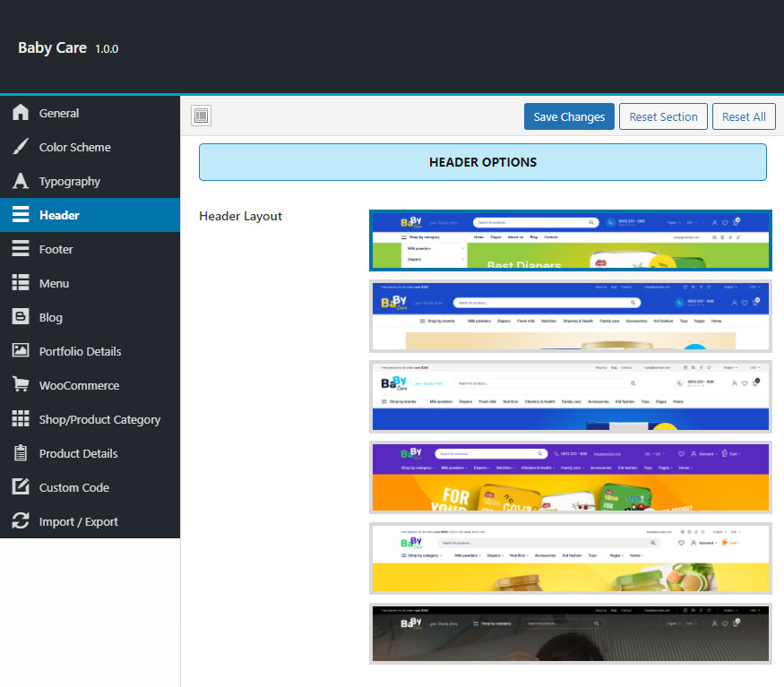Click the Product Details clipboard icon
Image resolution: width=784 pixels, height=687 pixels.
pos(21,452)
